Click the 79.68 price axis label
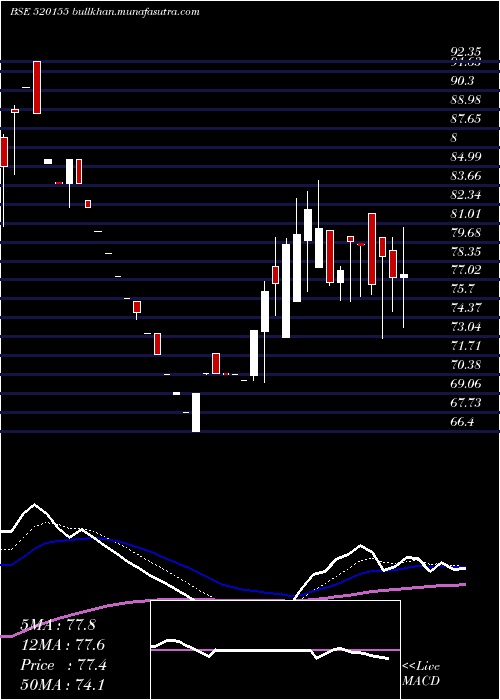Viewport: 500px width, 700px height. [x=466, y=233]
